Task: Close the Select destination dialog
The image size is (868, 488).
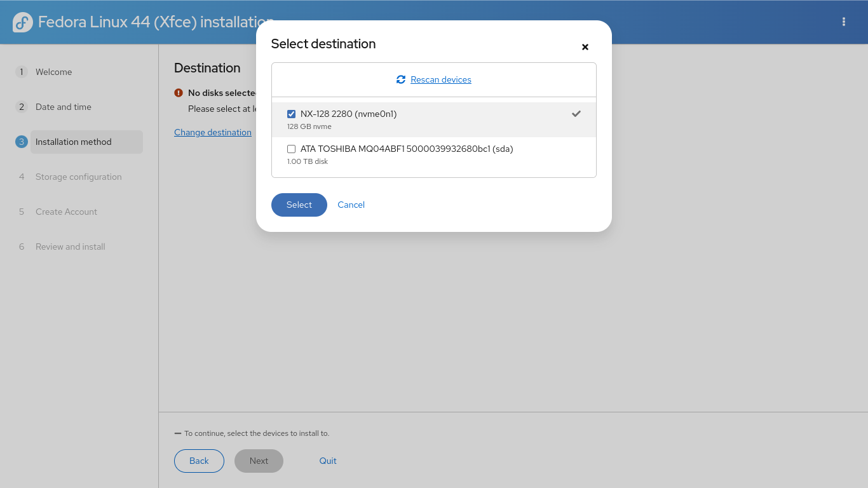Action: (585, 47)
